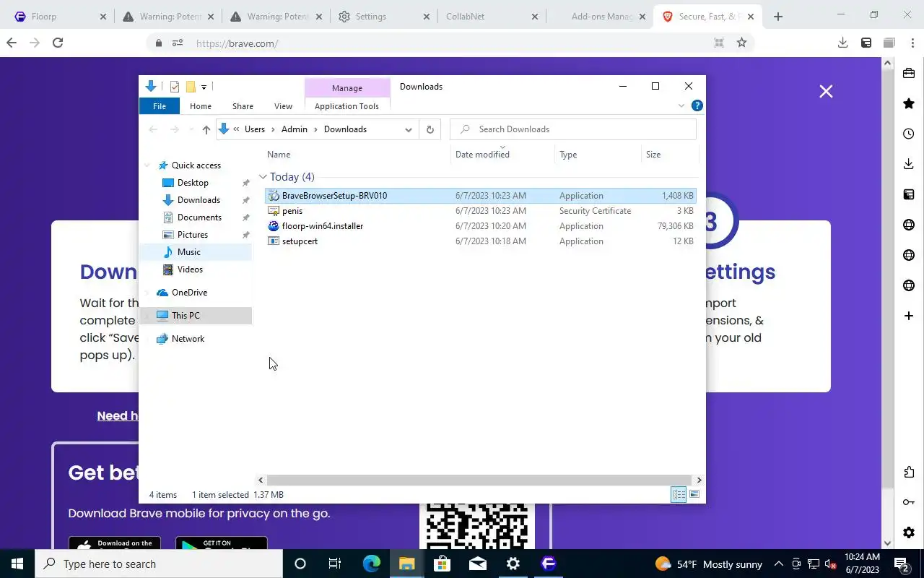The image size is (924, 578).
Task: Open the Home ribbon tab
Action: pyautogui.click(x=201, y=106)
